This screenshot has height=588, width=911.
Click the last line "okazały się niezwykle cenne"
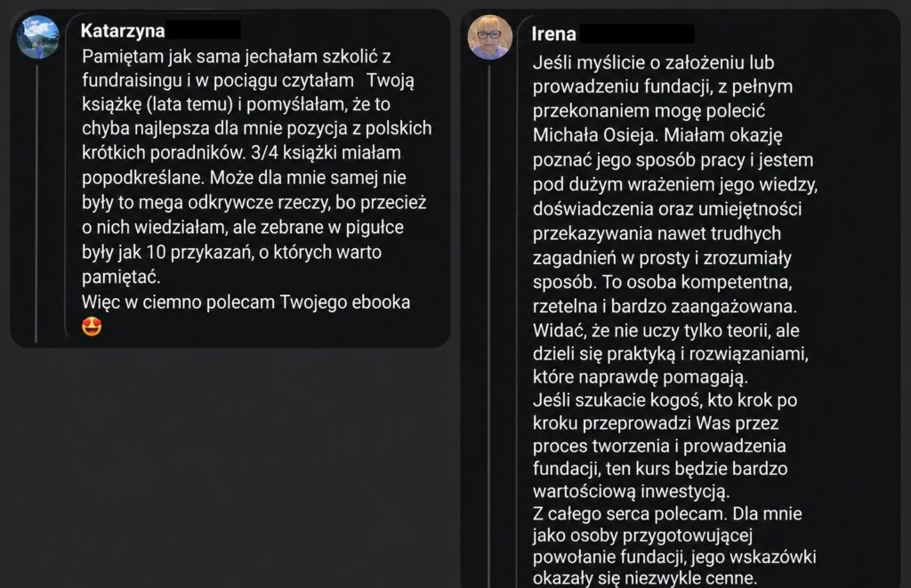645,578
